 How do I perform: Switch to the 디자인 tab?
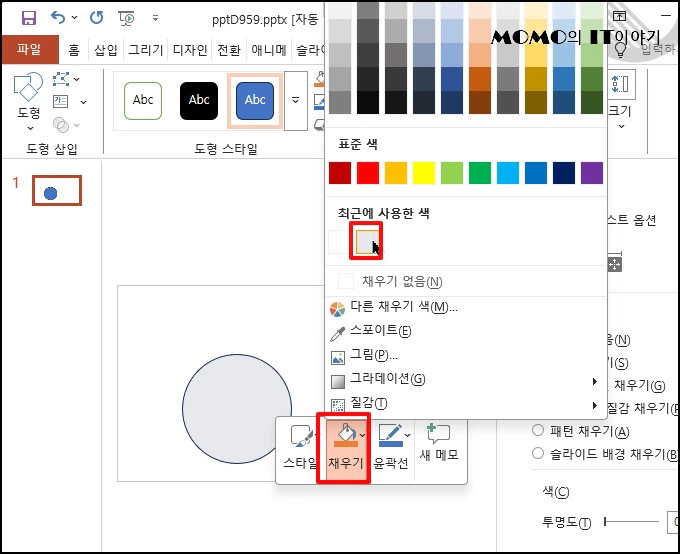[190, 50]
